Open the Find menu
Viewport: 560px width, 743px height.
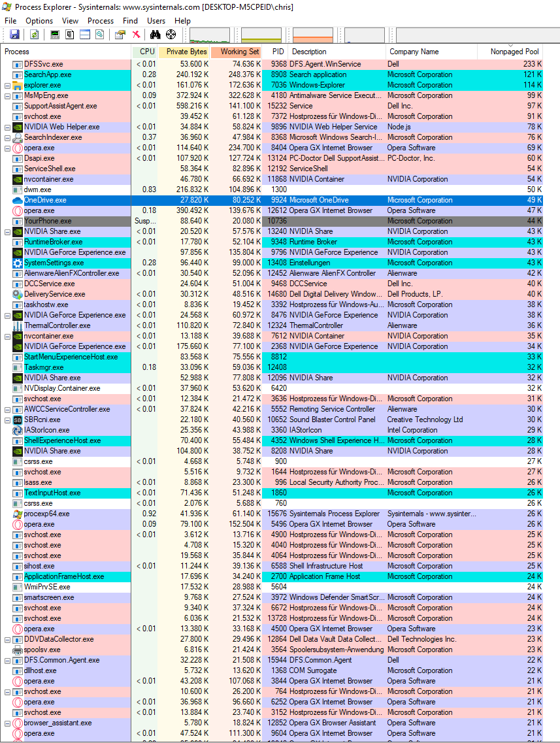[130, 21]
